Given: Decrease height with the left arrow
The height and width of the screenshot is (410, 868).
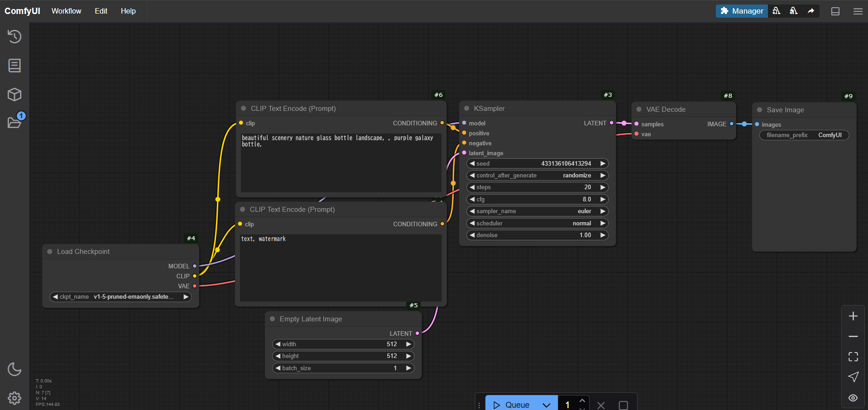Looking at the screenshot, I should (x=278, y=356).
